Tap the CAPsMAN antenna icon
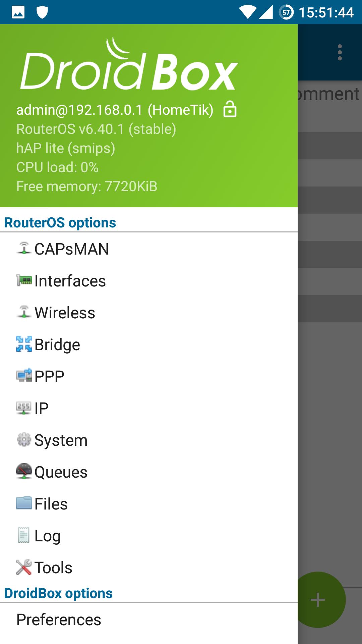Screen dimensions: 362x644 point(24,248)
